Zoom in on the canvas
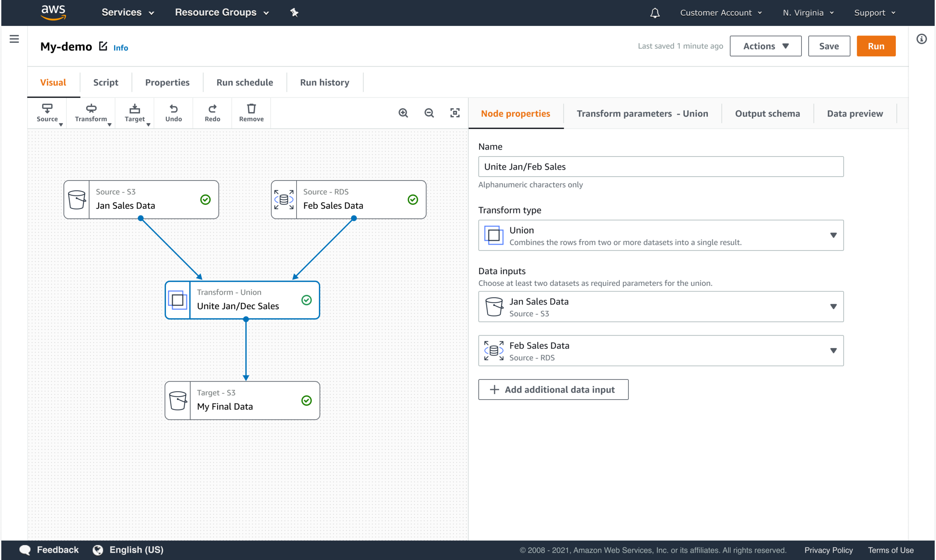The image size is (936, 560). pos(403,113)
